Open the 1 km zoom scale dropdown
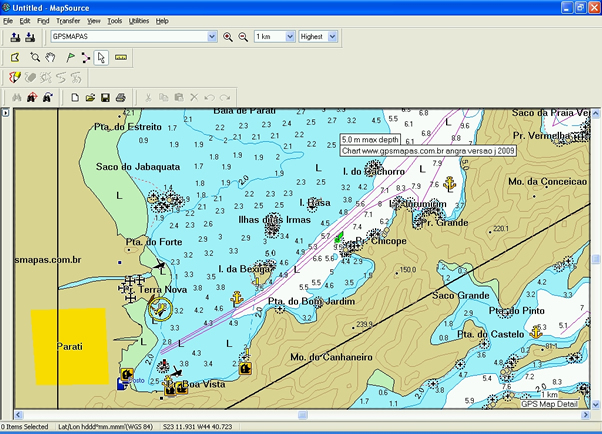Screen dimensions: 602x434 pos(288,37)
